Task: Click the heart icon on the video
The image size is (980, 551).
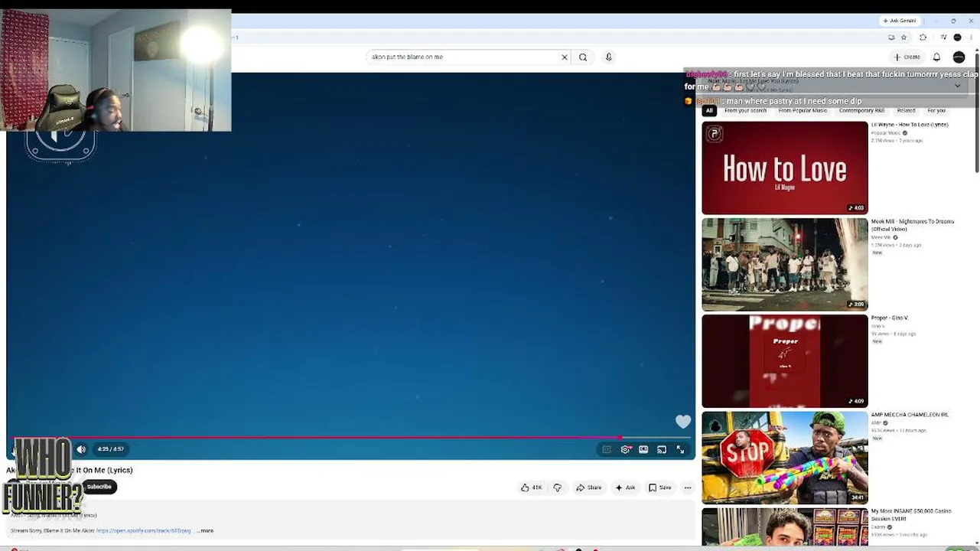Action: [683, 422]
